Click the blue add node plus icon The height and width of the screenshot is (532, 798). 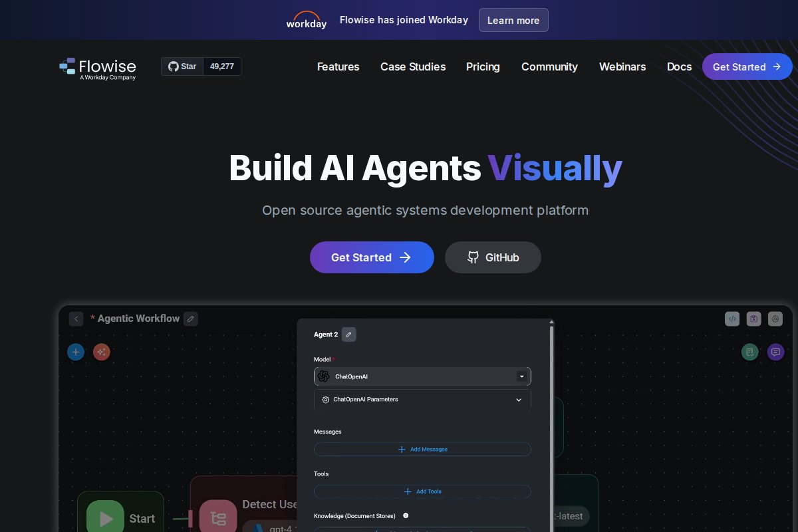click(x=76, y=352)
